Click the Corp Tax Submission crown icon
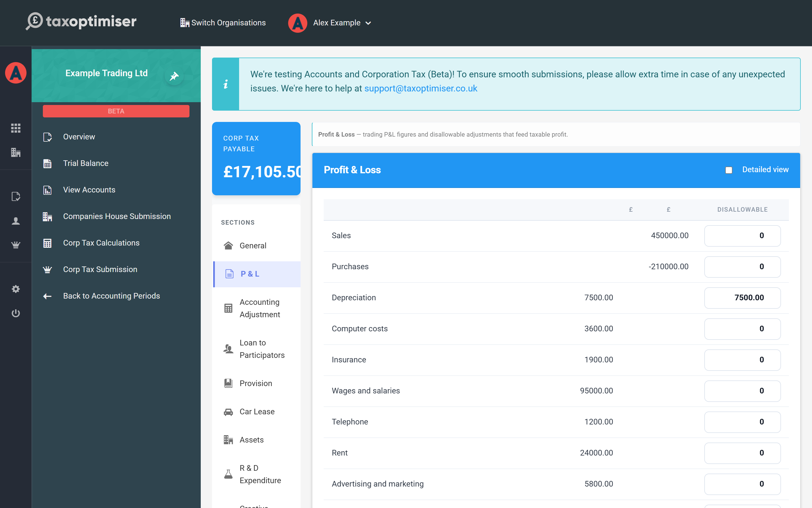 47,270
